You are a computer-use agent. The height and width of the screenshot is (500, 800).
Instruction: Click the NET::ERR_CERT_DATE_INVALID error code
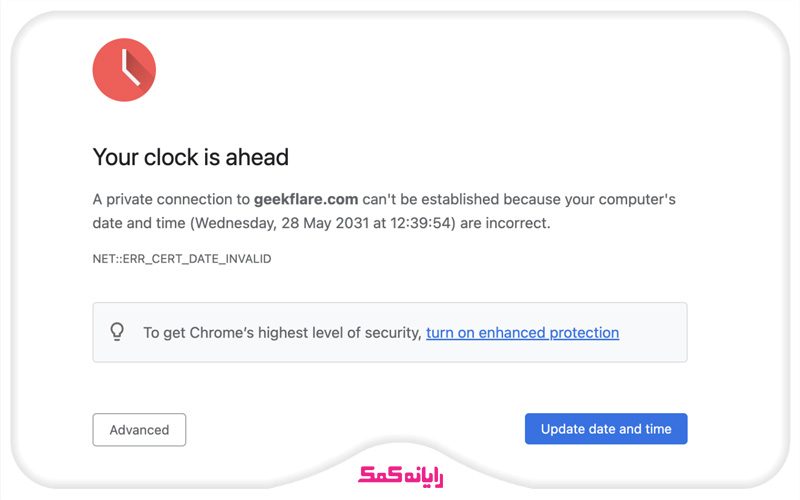tap(182, 259)
